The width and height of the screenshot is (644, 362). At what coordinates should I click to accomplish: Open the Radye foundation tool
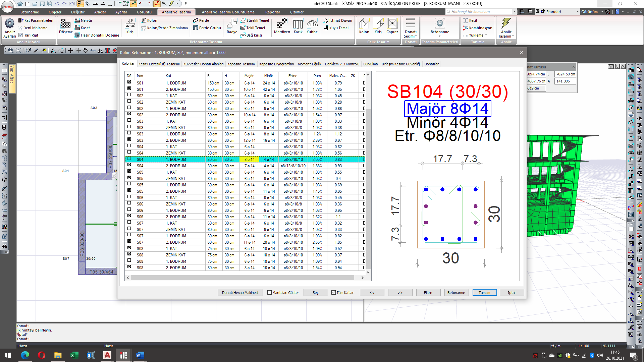coord(232,26)
